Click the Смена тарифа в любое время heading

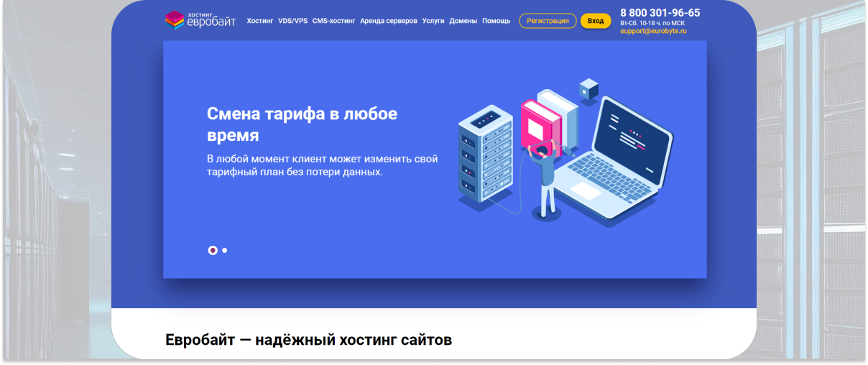point(302,124)
